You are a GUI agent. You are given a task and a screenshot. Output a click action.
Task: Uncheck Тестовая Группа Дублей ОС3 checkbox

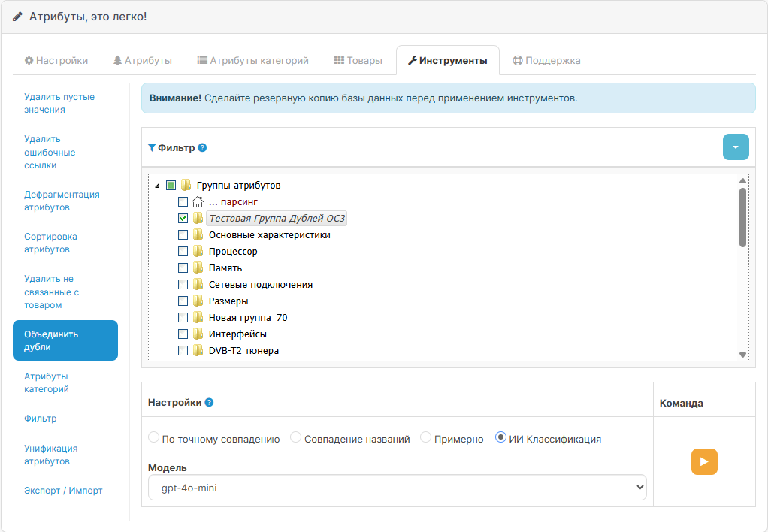point(183,219)
